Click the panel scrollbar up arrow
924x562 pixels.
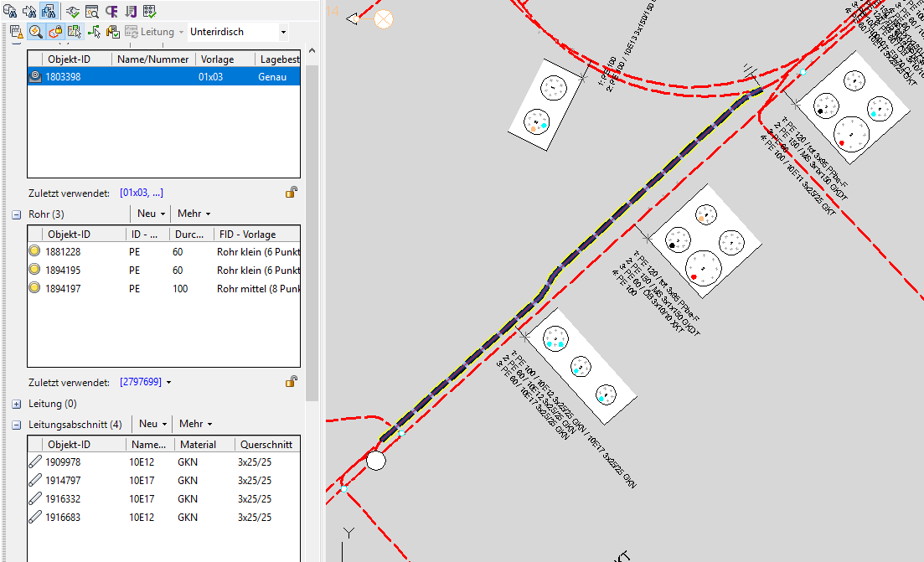point(312,50)
